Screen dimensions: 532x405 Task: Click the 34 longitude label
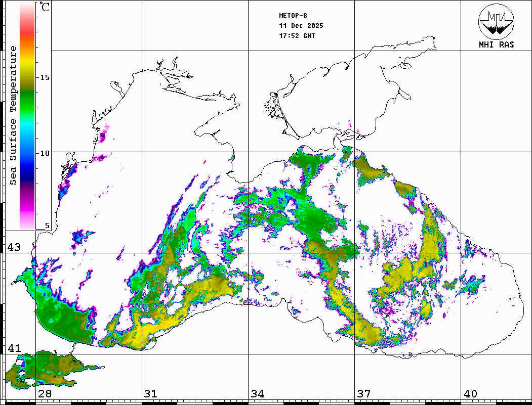(x=257, y=394)
